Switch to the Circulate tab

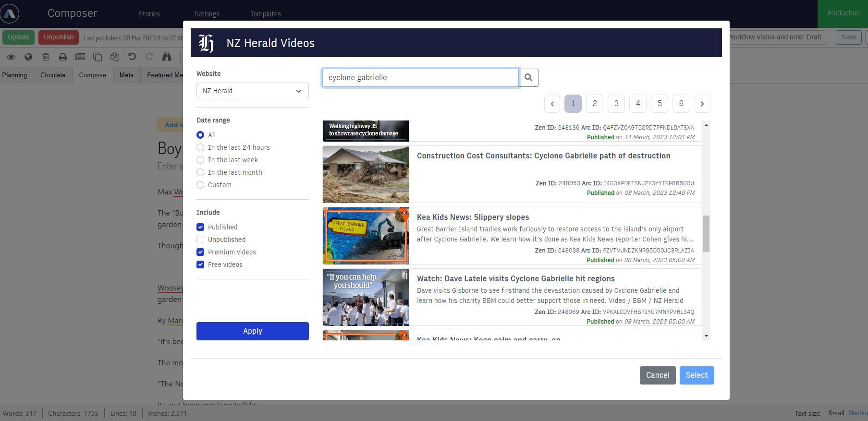(x=53, y=75)
